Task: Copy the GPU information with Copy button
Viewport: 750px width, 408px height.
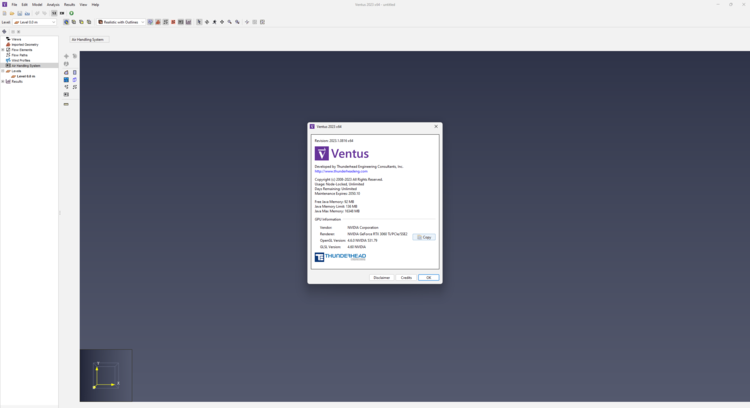Action: (424, 237)
